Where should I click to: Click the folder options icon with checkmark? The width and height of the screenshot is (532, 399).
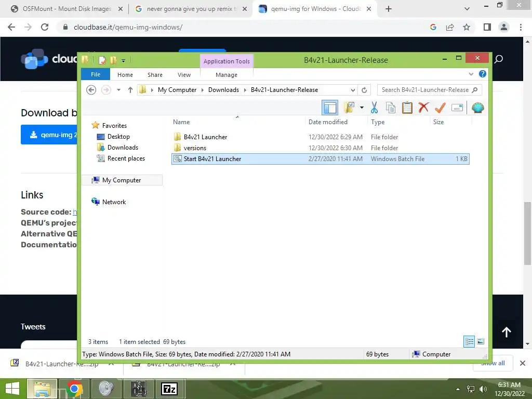tap(349, 108)
